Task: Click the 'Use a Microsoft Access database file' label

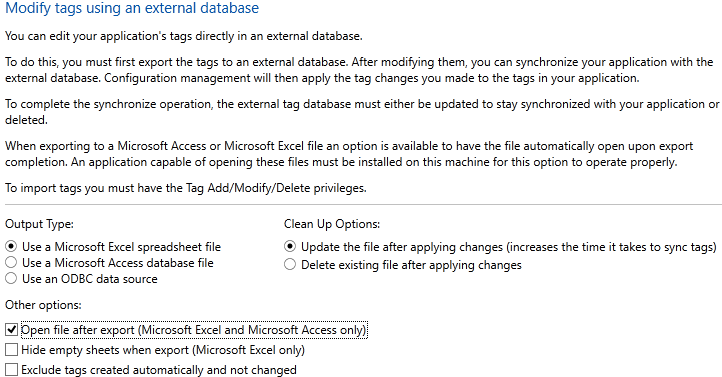Action: click(118, 263)
